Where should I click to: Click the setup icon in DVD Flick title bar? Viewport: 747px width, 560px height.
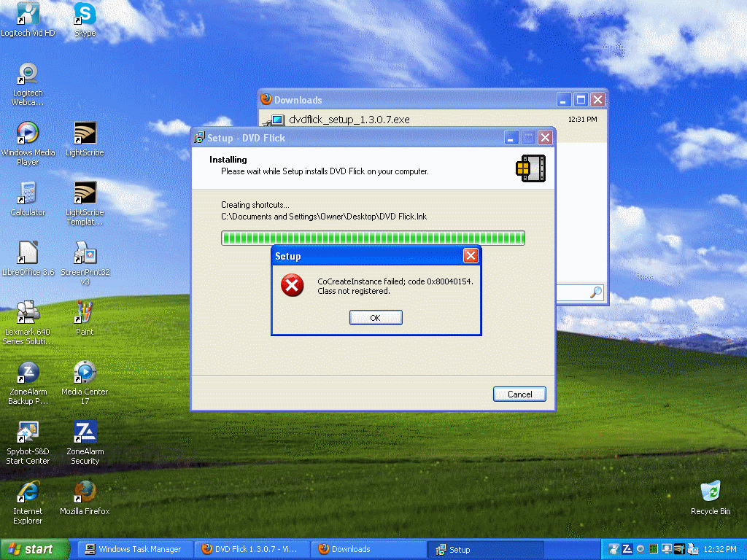point(199,138)
